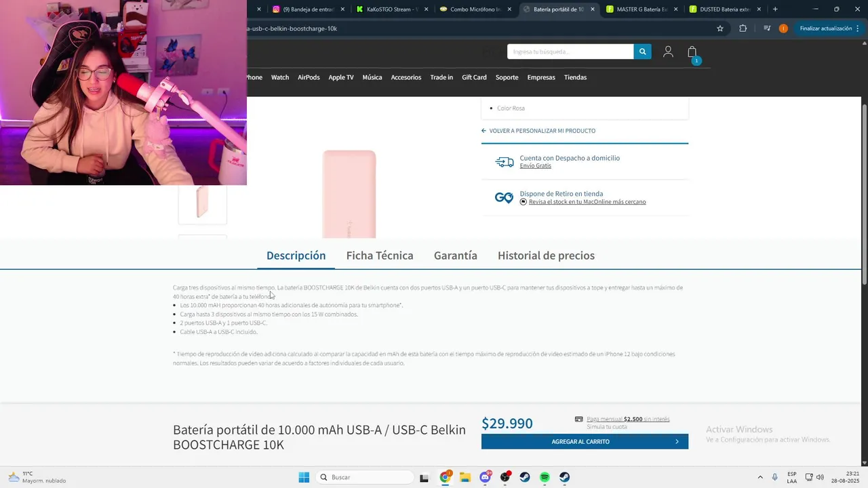This screenshot has width=868, height=488.
Task: Close the KaKoSTGO Stream tab
Action: [x=426, y=9]
